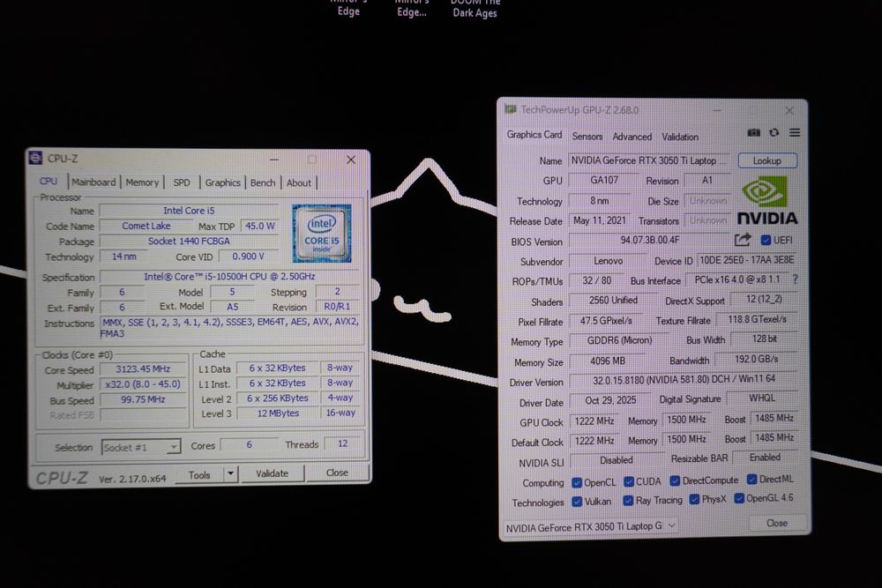Image resolution: width=882 pixels, height=588 pixels.
Task: Take GPU-Z screenshot with camera icon
Action: (754, 132)
